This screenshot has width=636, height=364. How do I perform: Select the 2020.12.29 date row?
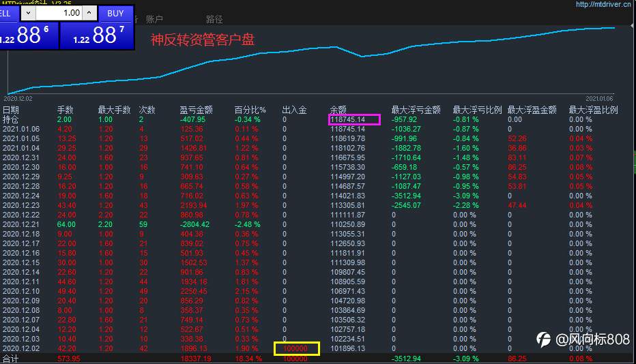(x=21, y=177)
